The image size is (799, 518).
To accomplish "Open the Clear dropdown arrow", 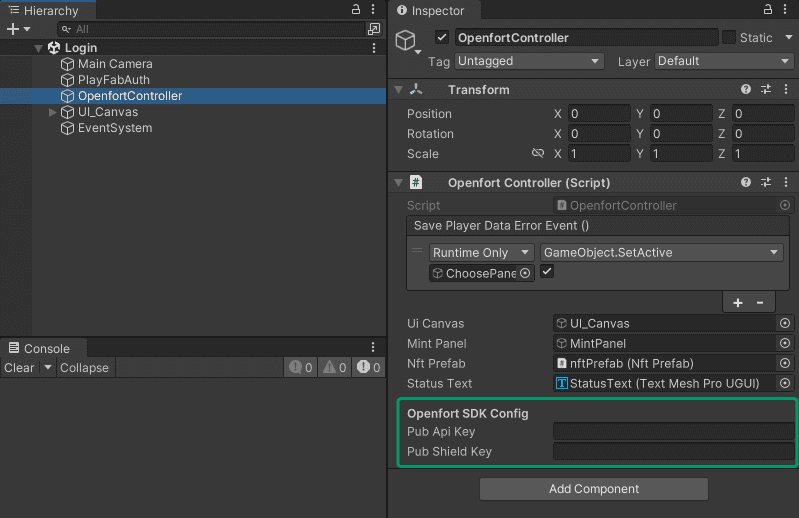I will pos(48,367).
